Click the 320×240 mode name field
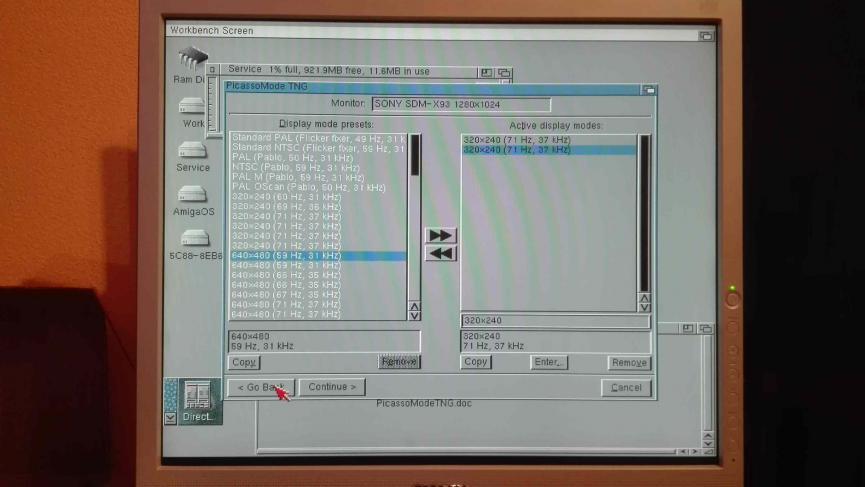Viewport: 865px width, 487px height. (555, 321)
